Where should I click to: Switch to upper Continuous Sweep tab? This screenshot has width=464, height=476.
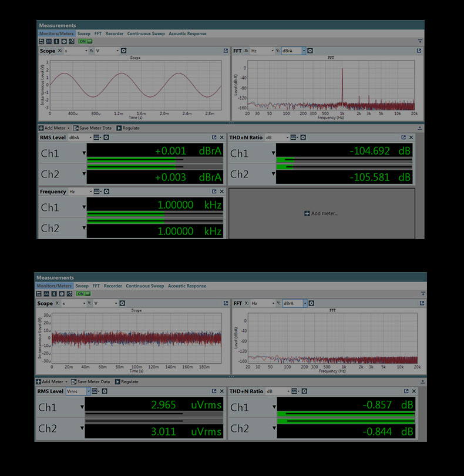(146, 33)
